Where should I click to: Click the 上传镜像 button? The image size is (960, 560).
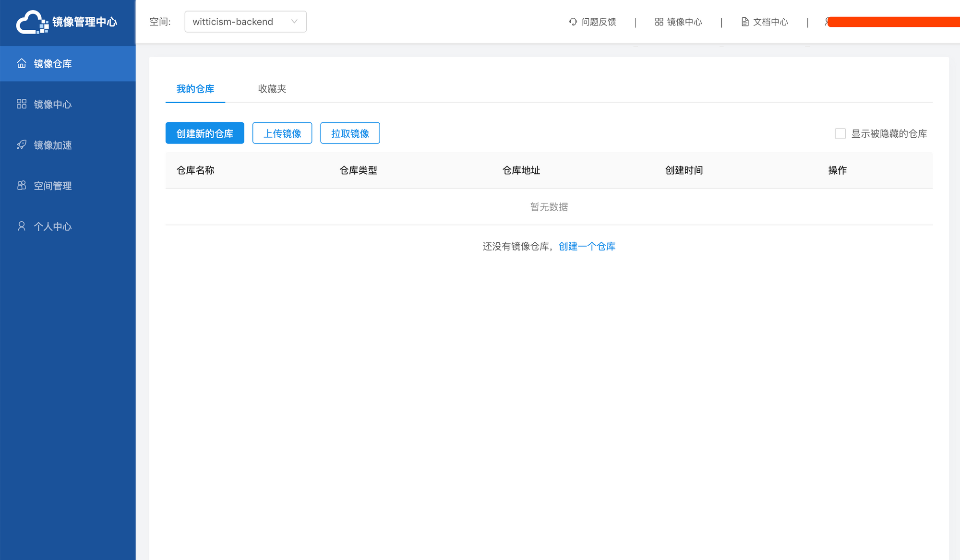click(282, 133)
